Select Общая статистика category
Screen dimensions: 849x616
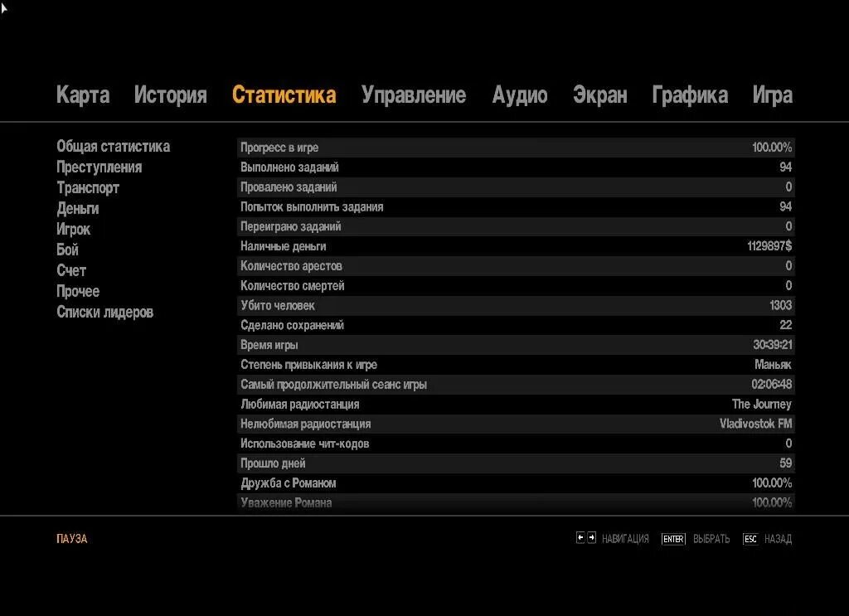coord(113,147)
